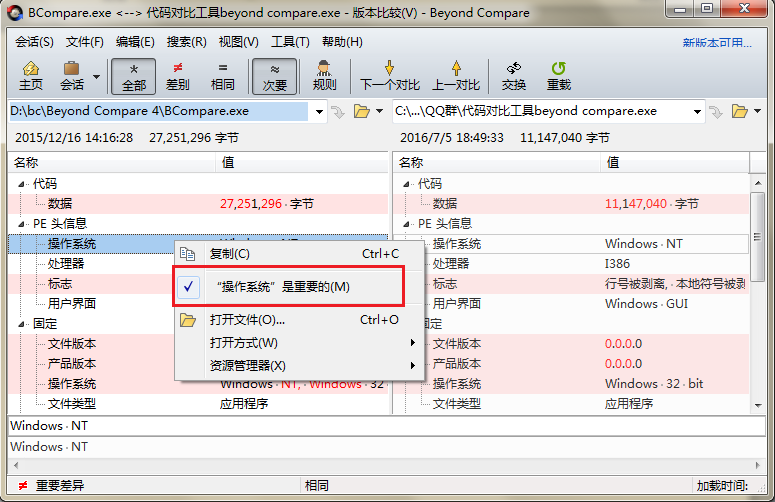Screen dimensions: 775x502
Task: Click right 文件版本 value 0.0.0.0
Action: click(x=623, y=344)
